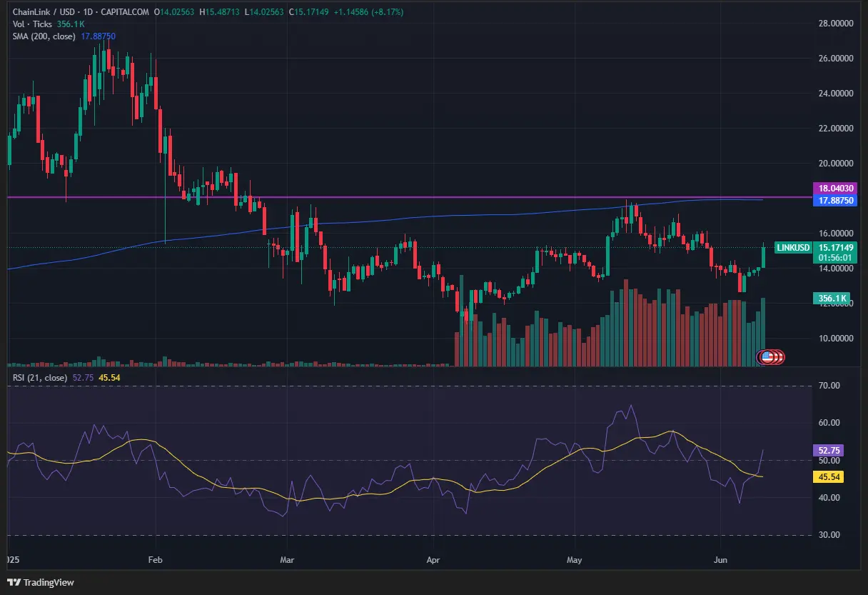The height and width of the screenshot is (595, 868).
Task: Click the 60.00 RSI axis label
Action: [828, 422]
